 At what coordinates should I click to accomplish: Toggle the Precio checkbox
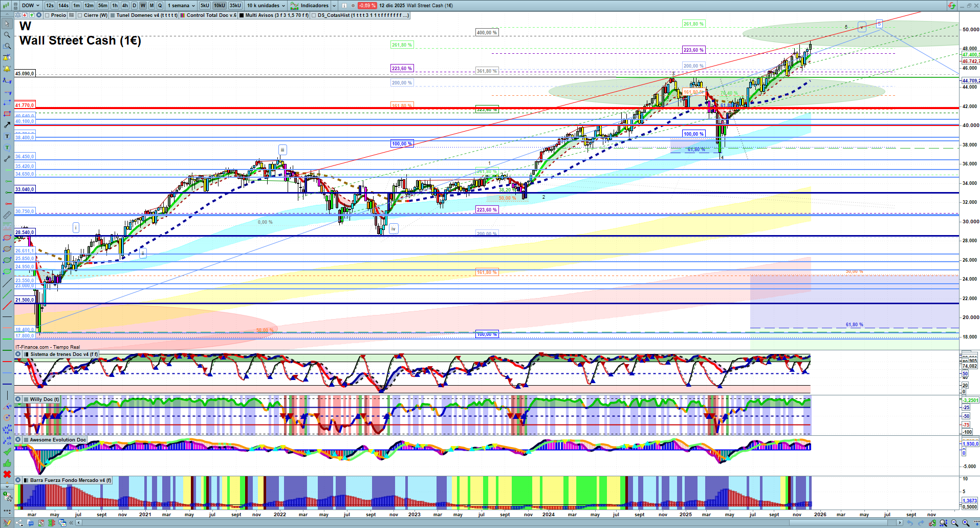pos(47,15)
